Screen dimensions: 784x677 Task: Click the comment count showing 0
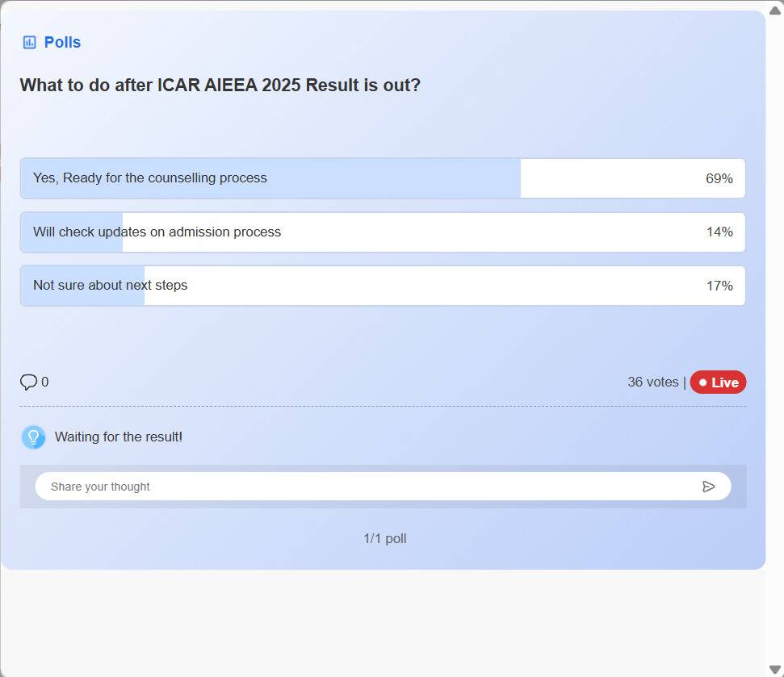point(45,382)
